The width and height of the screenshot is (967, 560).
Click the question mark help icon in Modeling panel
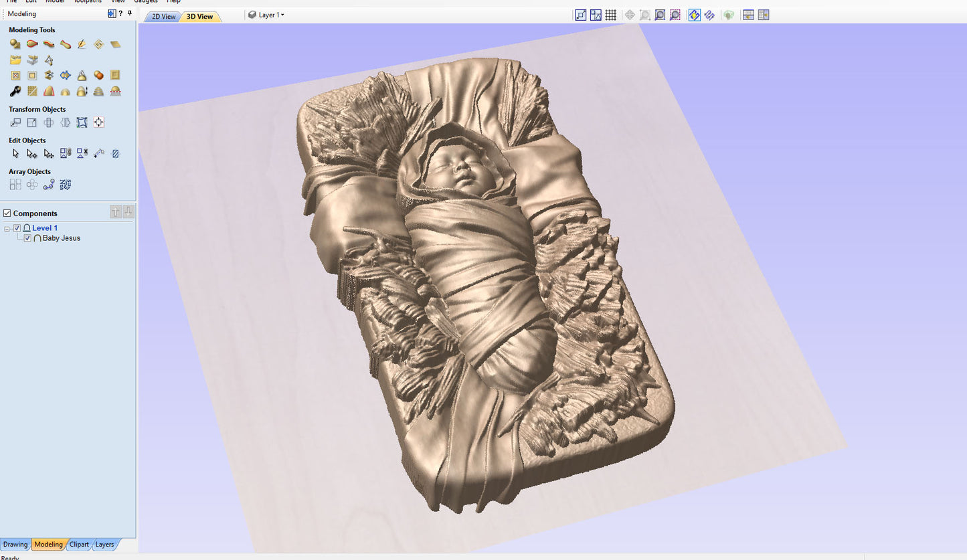[x=120, y=13]
